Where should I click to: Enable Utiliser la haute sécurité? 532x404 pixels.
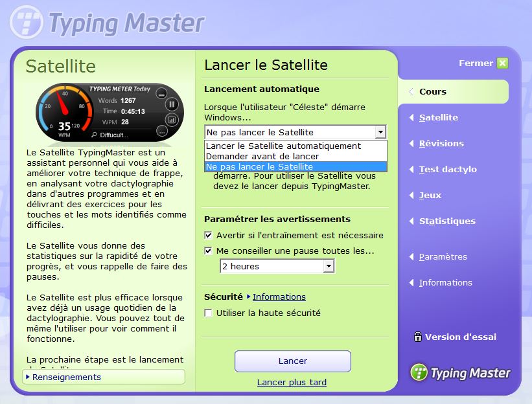pyautogui.click(x=208, y=313)
